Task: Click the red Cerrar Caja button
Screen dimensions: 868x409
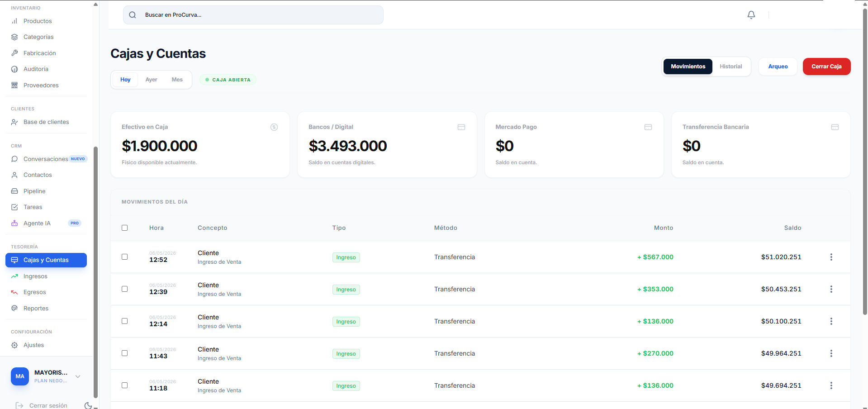Action: 826,67
